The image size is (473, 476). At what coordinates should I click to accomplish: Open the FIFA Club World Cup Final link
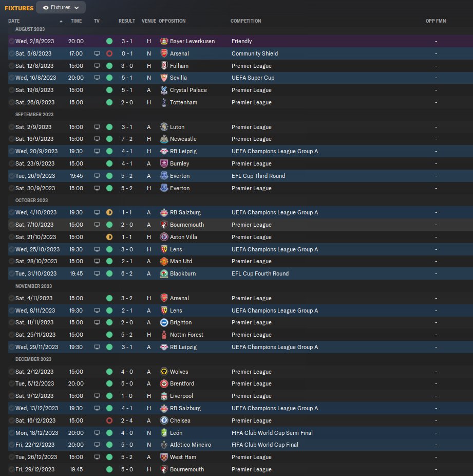coord(264,445)
